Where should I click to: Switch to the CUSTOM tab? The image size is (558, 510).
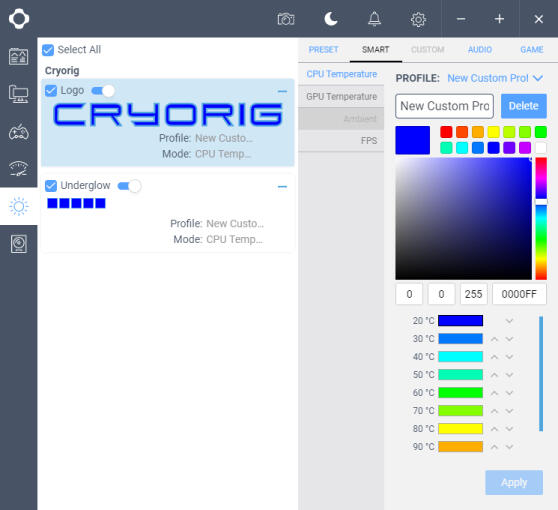click(x=427, y=49)
